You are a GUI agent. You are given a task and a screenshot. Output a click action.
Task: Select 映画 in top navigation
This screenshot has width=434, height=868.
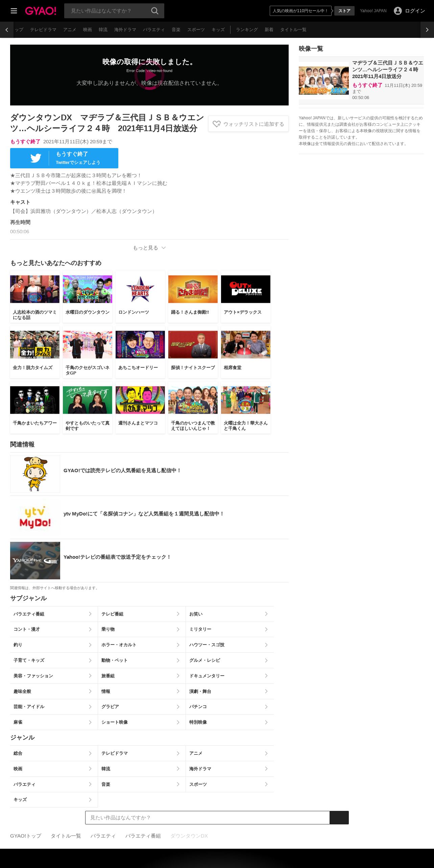click(88, 30)
